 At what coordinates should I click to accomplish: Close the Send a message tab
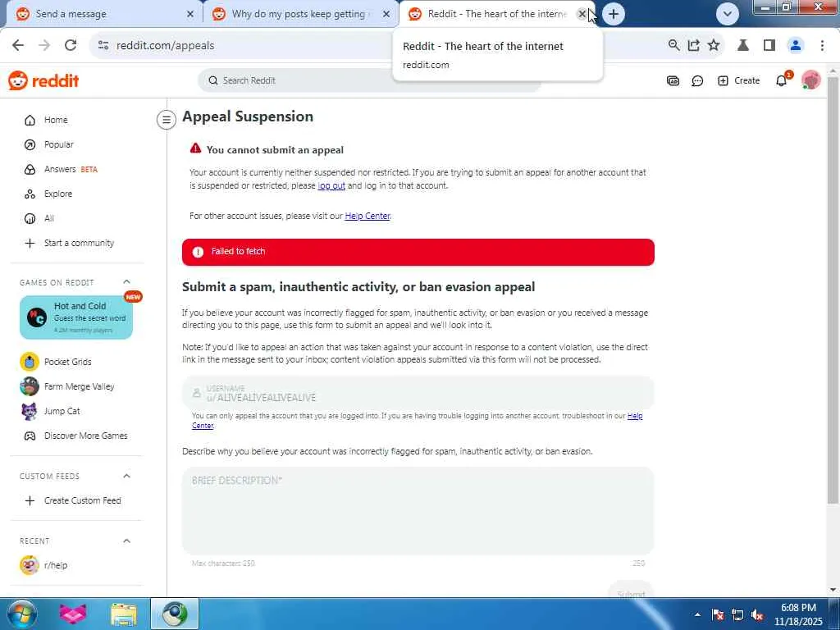(x=190, y=15)
